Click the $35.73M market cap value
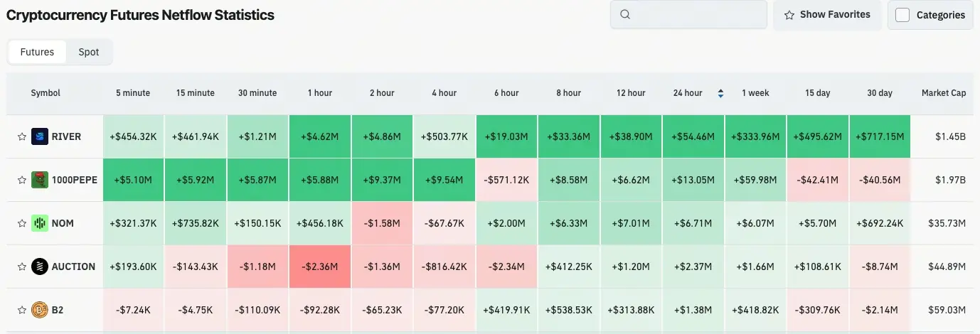Image resolution: width=980 pixels, height=334 pixels. pyautogui.click(x=947, y=223)
